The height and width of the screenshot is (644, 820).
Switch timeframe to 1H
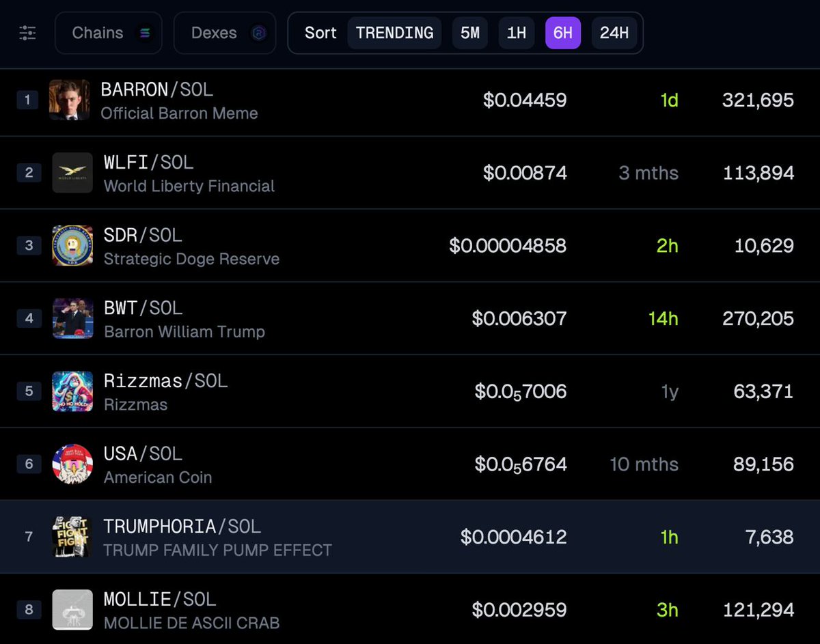(517, 33)
